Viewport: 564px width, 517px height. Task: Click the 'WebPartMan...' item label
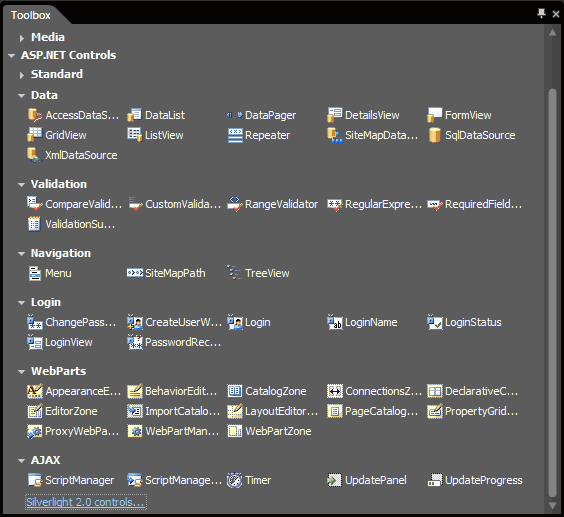coord(182,431)
